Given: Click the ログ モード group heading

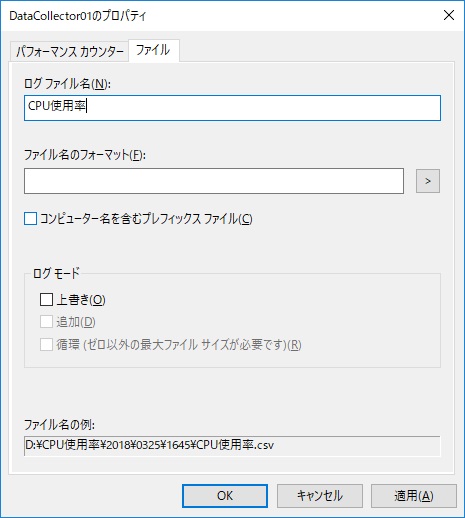Looking at the screenshot, I should [x=56, y=274].
